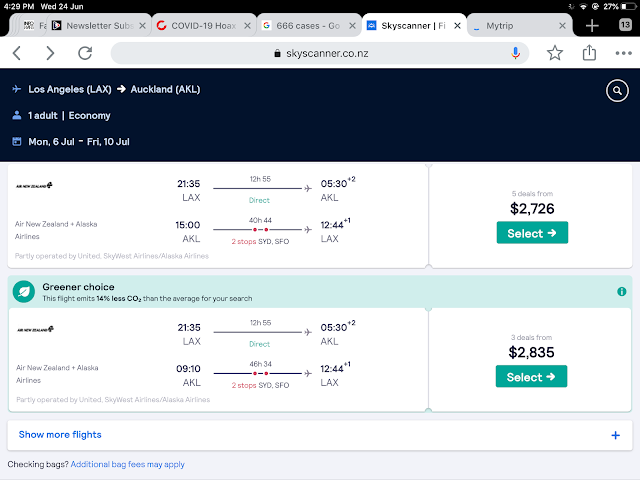640x480 pixels.
Task: Open a new browser tab
Action: coord(592,26)
